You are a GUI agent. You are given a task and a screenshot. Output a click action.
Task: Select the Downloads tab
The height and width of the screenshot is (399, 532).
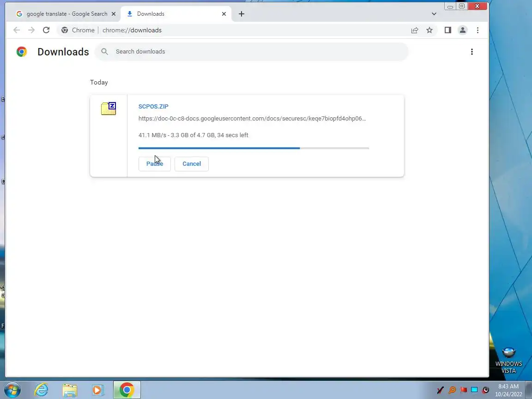click(175, 14)
